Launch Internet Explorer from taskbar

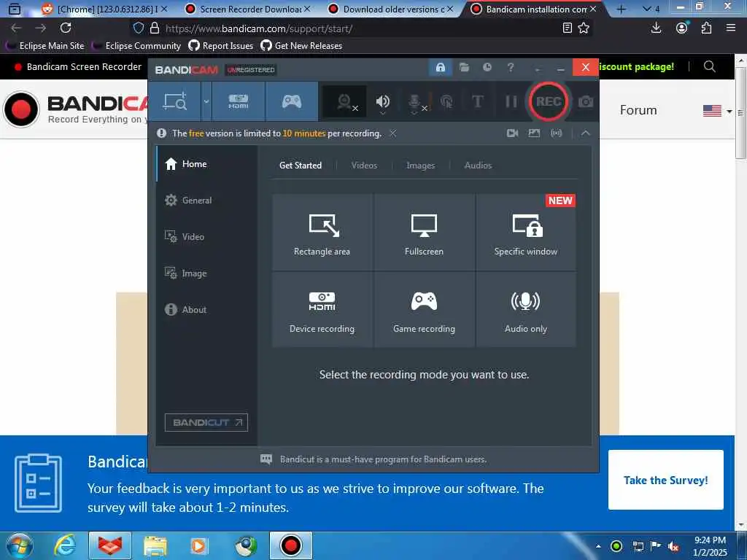click(65, 545)
